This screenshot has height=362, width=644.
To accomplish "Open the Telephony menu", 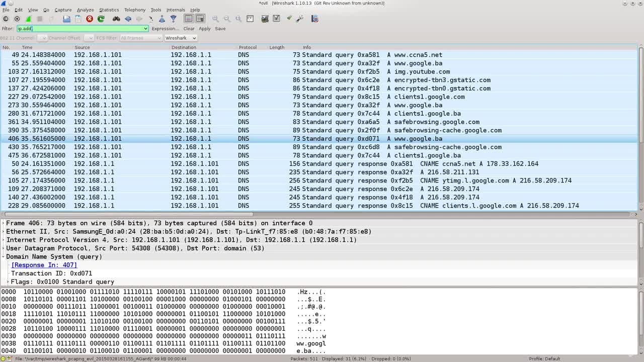I will tap(134, 10).
